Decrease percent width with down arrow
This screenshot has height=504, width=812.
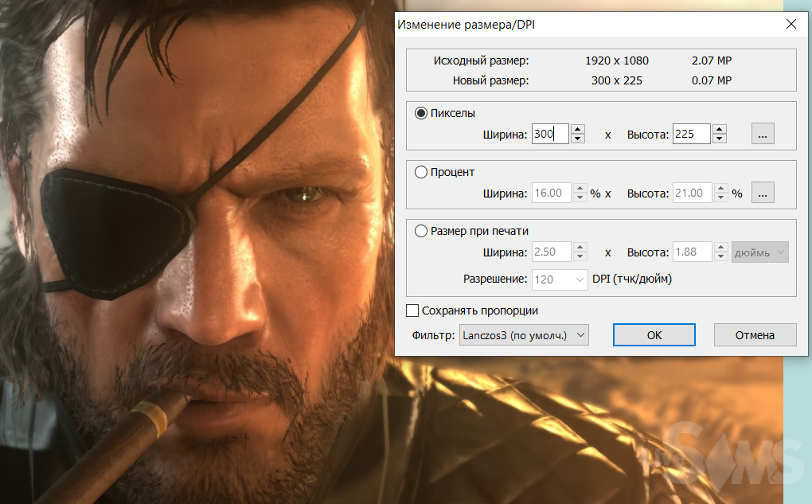tap(580, 198)
